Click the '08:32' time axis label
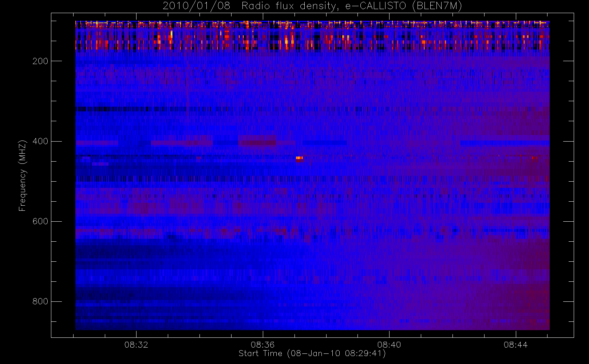 pyautogui.click(x=137, y=345)
